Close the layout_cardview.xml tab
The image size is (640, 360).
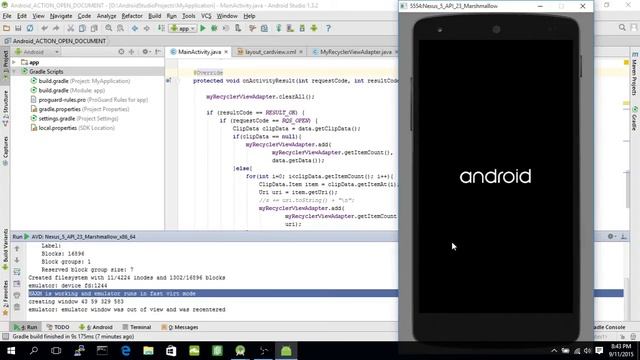tap(301, 52)
